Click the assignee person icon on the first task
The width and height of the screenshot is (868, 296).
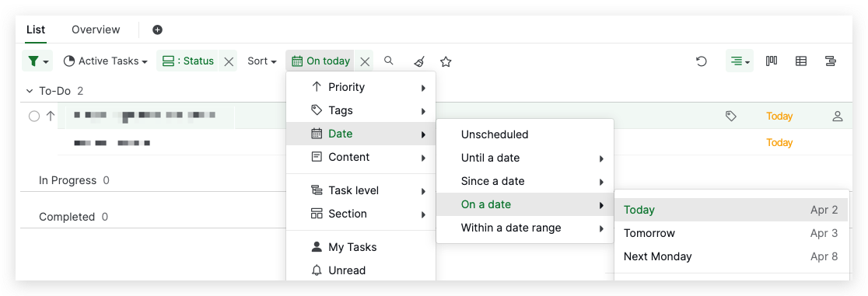click(838, 117)
